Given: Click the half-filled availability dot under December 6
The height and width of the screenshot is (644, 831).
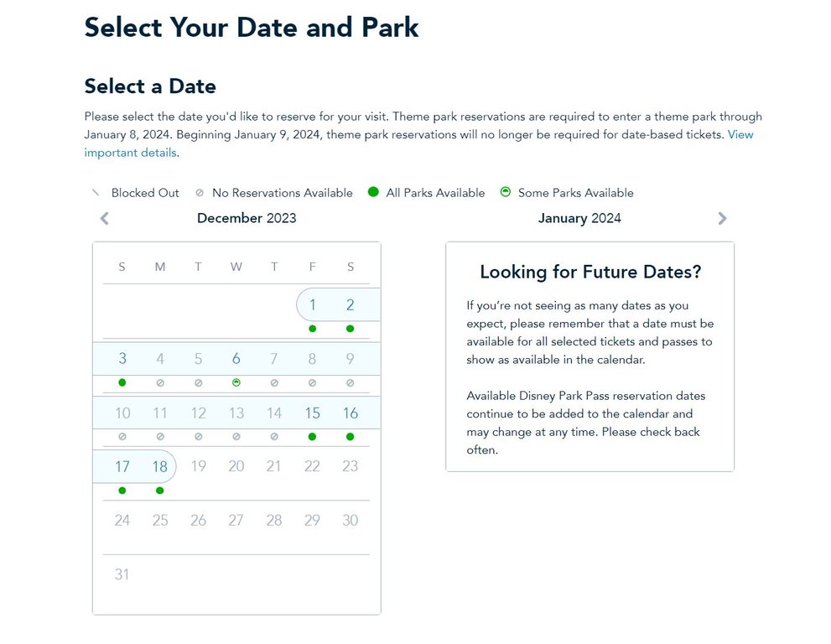Looking at the screenshot, I should 236,382.
